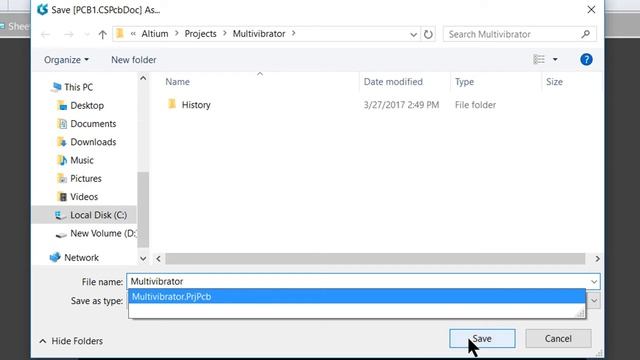Image resolution: width=640 pixels, height=360 pixels.
Task: Click horizontal scrollbar left arrow
Action: (158, 259)
